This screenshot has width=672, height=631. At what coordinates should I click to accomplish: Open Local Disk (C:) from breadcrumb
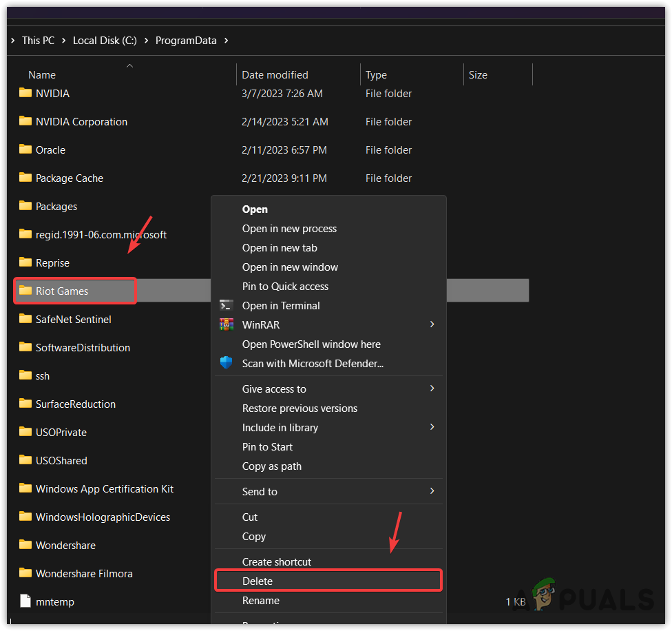[104, 40]
